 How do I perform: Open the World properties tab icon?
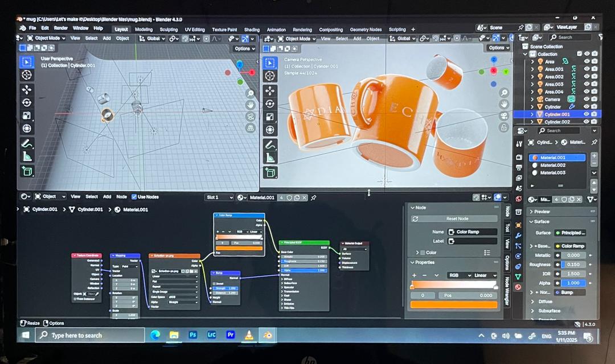(x=519, y=199)
